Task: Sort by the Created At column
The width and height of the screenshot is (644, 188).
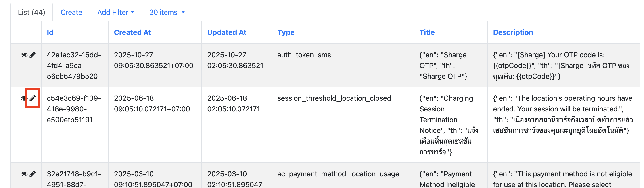Action: click(132, 32)
